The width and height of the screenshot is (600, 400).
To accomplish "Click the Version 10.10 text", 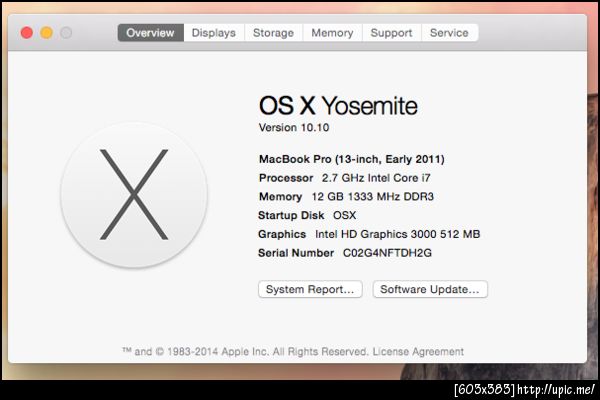I will tap(294, 127).
